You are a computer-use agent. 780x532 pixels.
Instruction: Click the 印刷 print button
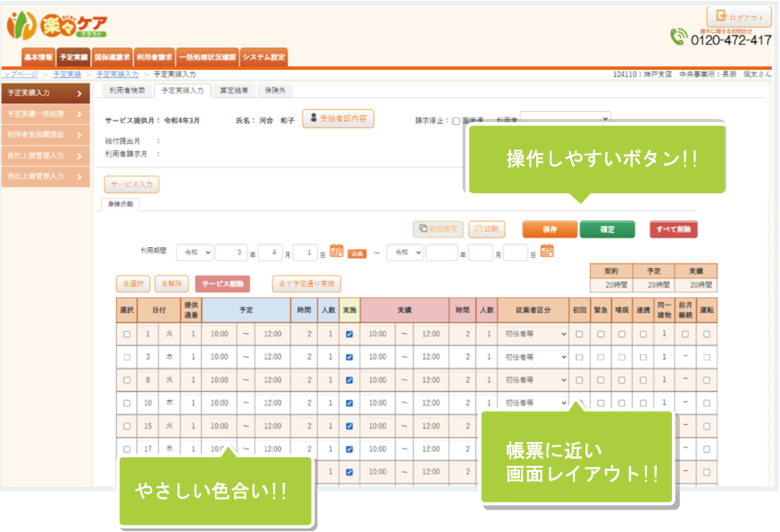click(x=486, y=229)
